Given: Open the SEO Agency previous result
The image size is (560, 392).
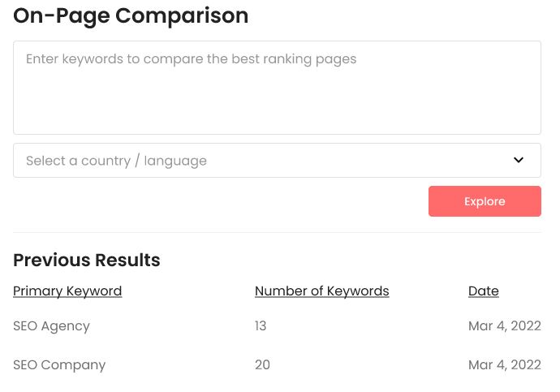Looking at the screenshot, I should pyautogui.click(x=51, y=326).
